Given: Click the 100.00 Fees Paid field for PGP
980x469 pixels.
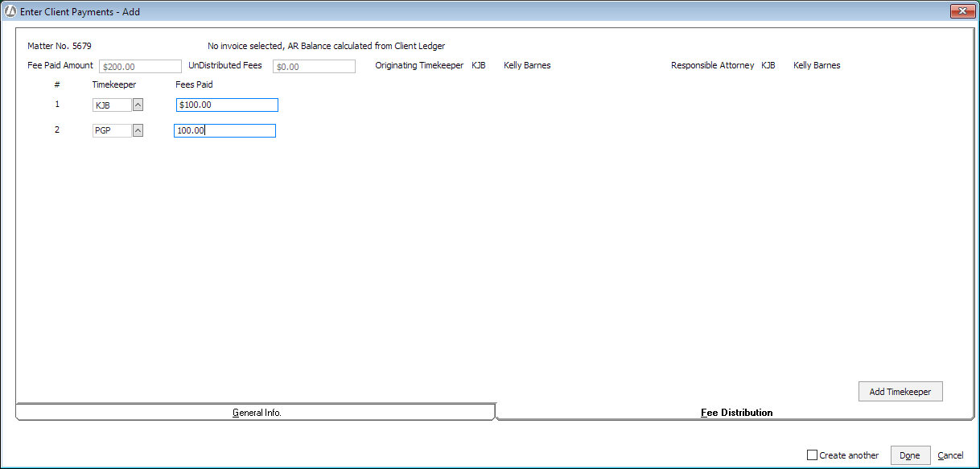Looking at the screenshot, I should pos(224,130).
